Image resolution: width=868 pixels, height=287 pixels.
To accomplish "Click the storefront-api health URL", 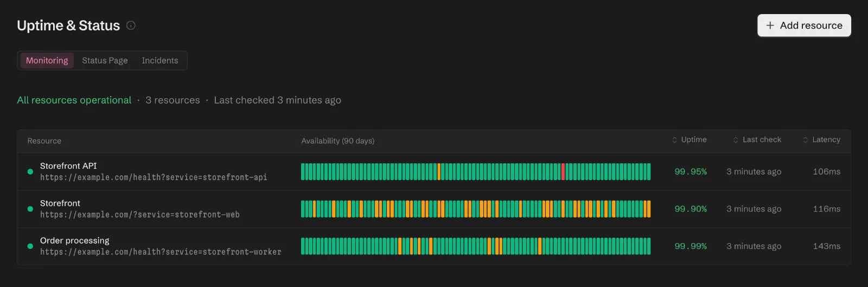I will [154, 177].
